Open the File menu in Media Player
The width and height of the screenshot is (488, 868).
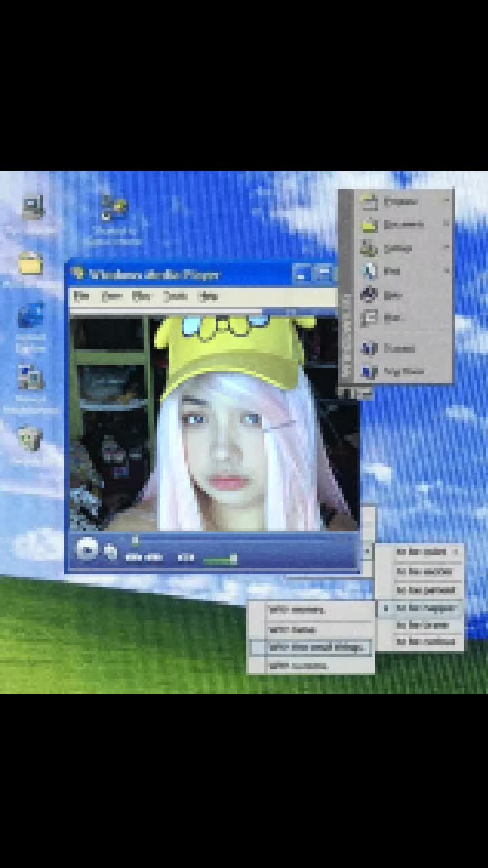81,296
